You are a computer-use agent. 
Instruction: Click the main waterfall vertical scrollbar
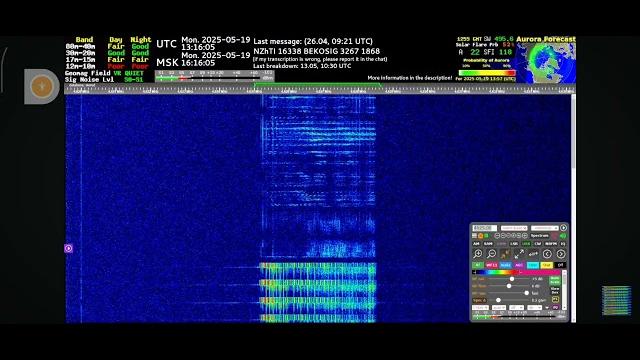coord(573,208)
